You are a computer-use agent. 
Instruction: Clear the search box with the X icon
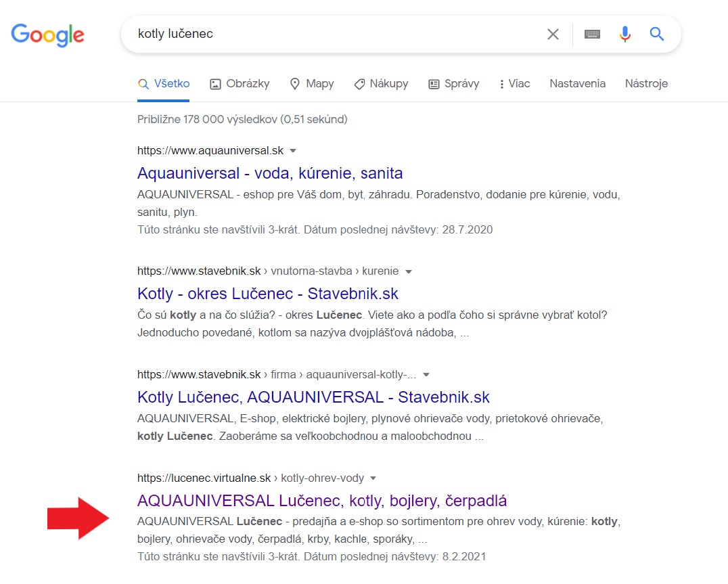click(553, 34)
